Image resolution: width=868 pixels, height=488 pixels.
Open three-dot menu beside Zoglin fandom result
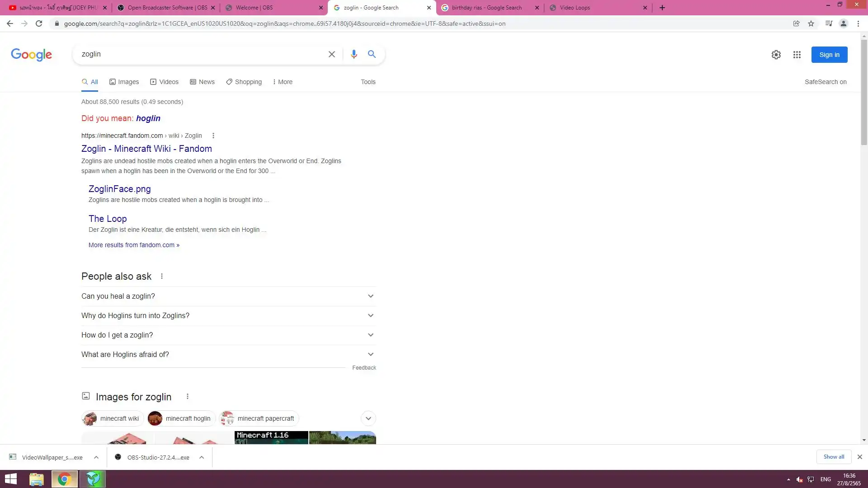tap(213, 136)
